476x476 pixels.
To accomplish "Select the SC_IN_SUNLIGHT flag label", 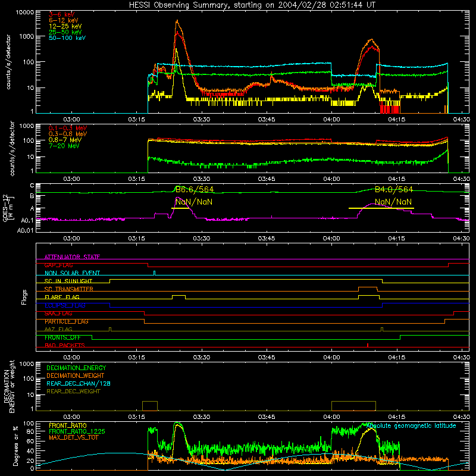I will tap(68, 281).
